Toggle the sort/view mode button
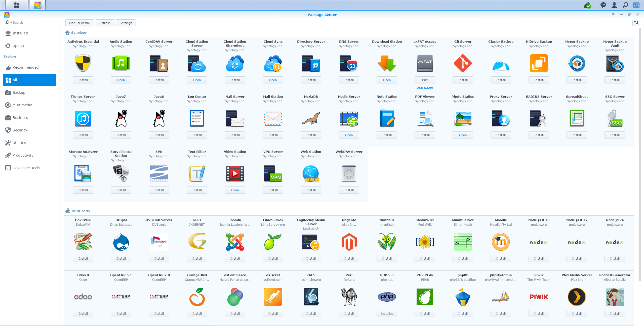This screenshot has height=326, width=644. click(x=636, y=23)
